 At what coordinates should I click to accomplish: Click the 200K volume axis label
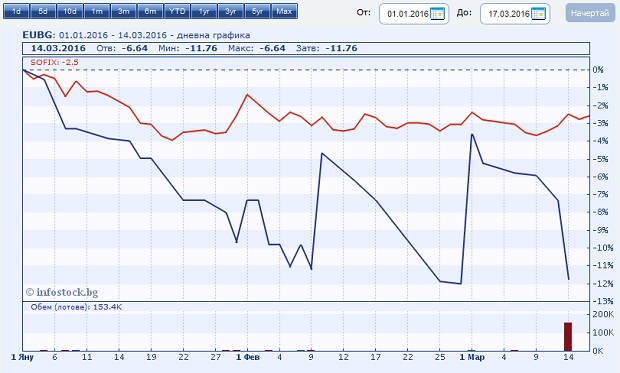tap(603, 314)
